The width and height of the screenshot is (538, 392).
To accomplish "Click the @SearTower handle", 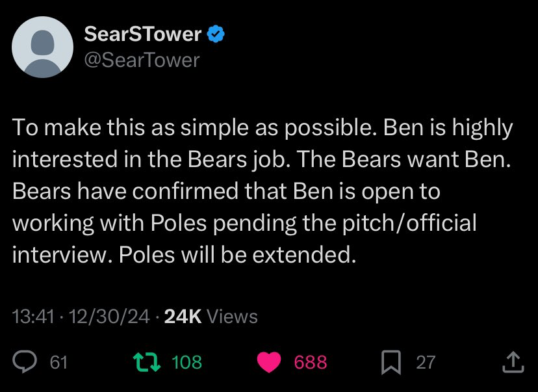I will [142, 60].
